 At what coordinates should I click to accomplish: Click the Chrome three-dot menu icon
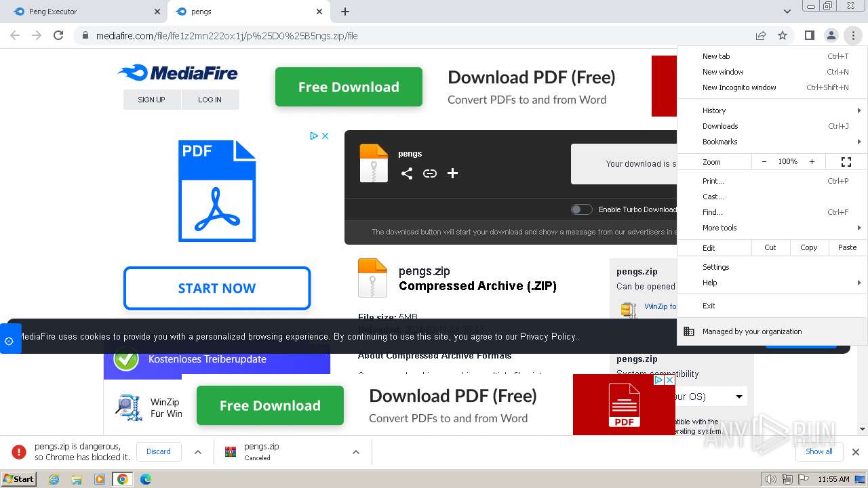(853, 35)
